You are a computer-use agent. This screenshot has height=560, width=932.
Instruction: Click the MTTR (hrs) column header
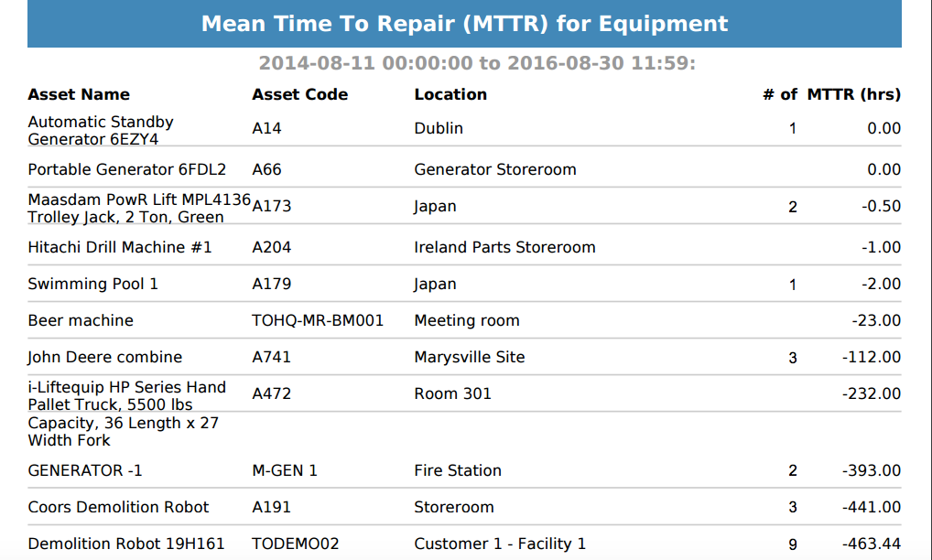click(x=853, y=94)
